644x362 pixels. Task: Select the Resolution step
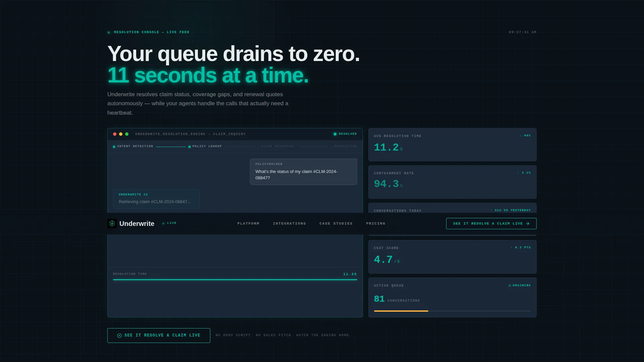click(344, 146)
